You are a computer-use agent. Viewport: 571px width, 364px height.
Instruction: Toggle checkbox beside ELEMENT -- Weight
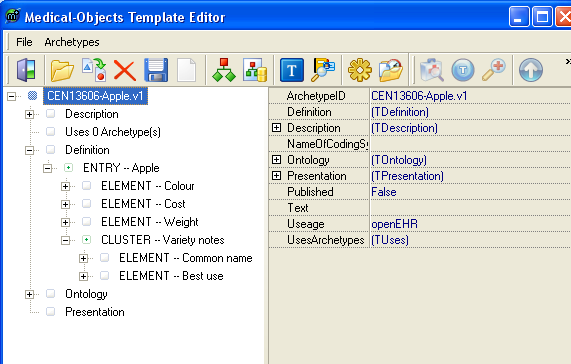click(x=86, y=221)
